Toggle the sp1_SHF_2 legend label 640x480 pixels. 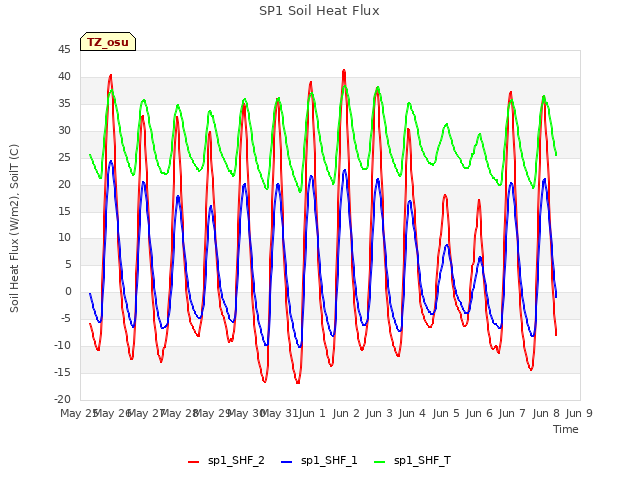[236, 460]
